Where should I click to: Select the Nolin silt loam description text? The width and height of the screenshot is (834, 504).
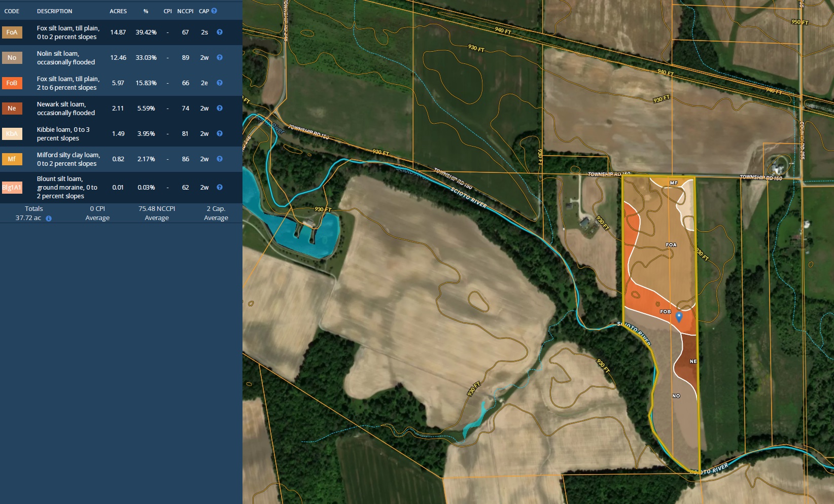click(x=65, y=58)
